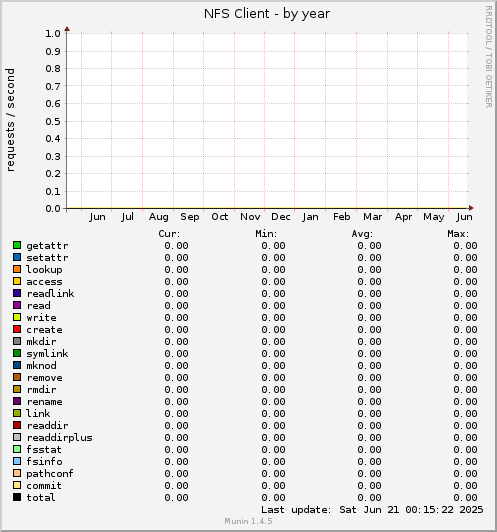Select the 'remove' legend label
497x532 pixels.
point(44,378)
